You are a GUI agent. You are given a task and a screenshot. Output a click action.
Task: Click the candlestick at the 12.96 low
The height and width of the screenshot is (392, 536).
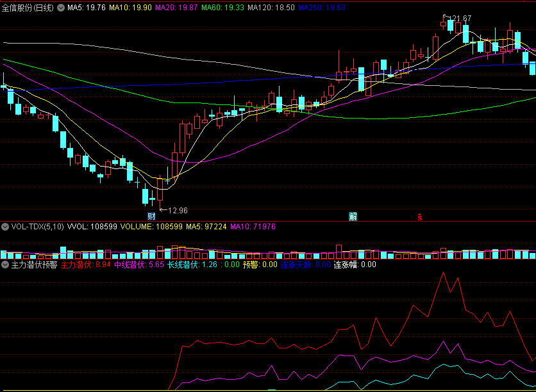click(160, 190)
